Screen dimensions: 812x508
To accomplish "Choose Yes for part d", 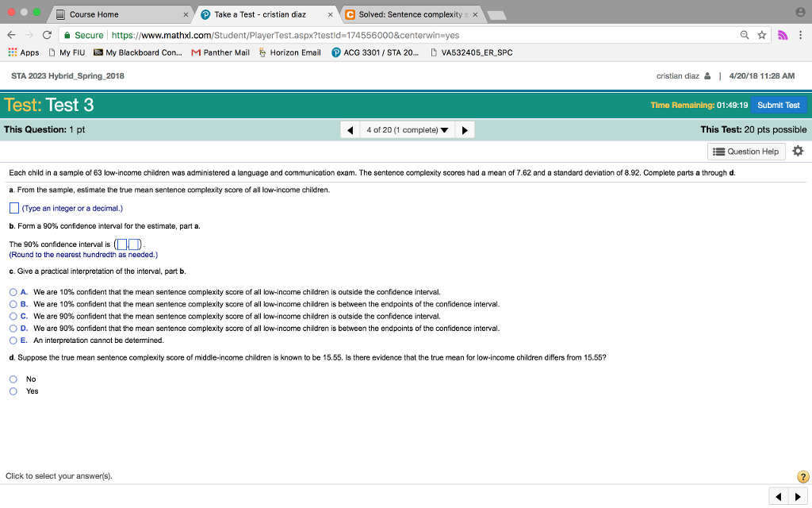I will click(x=13, y=391).
